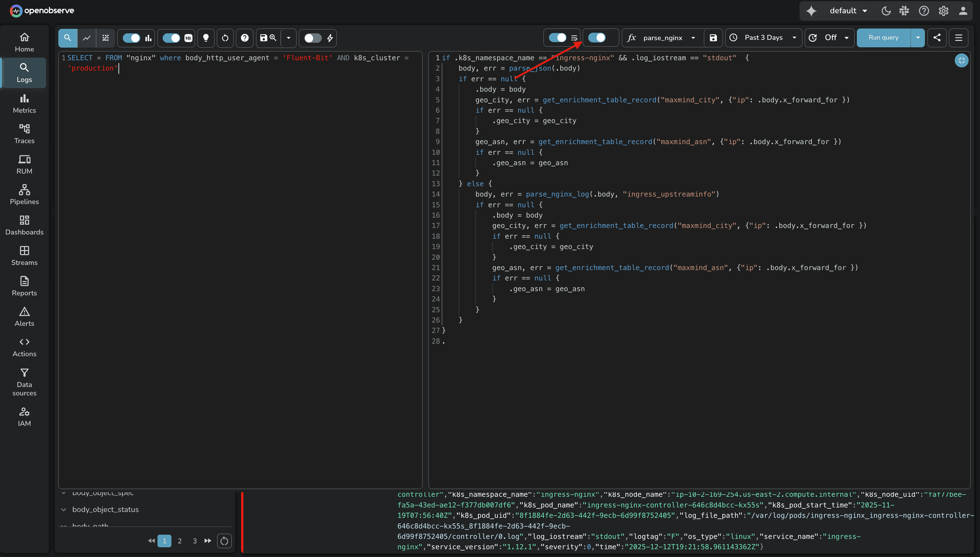Turn off the VRL function editor toggle
Viewport: 980px width, 557px height.
click(597, 38)
